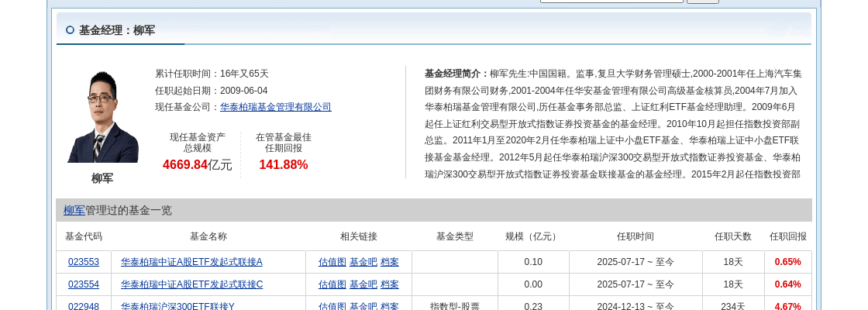The height and width of the screenshot is (310, 868).
Task: Click the 任职起始日期 2009-06-04 text
Action: point(212,90)
